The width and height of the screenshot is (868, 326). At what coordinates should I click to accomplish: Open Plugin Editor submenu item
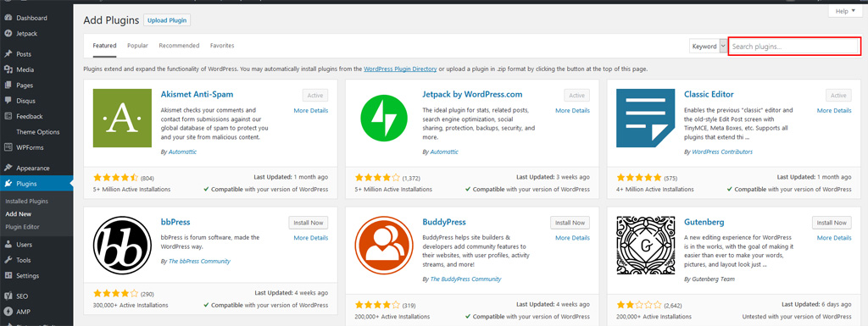click(22, 227)
